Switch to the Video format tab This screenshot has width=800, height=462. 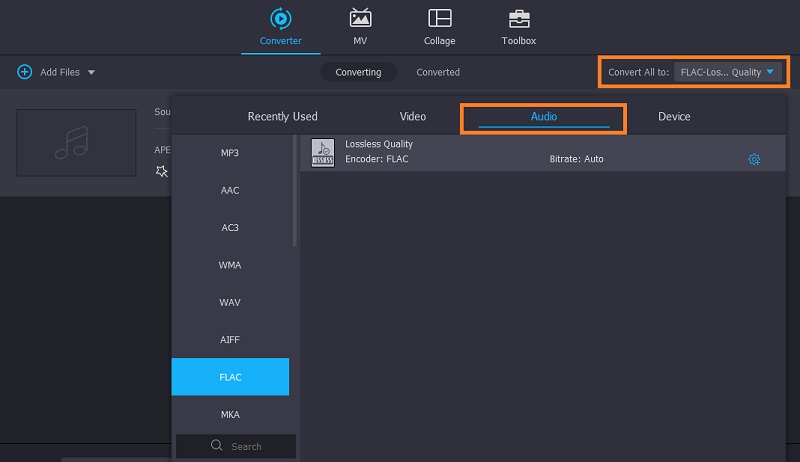coord(413,117)
